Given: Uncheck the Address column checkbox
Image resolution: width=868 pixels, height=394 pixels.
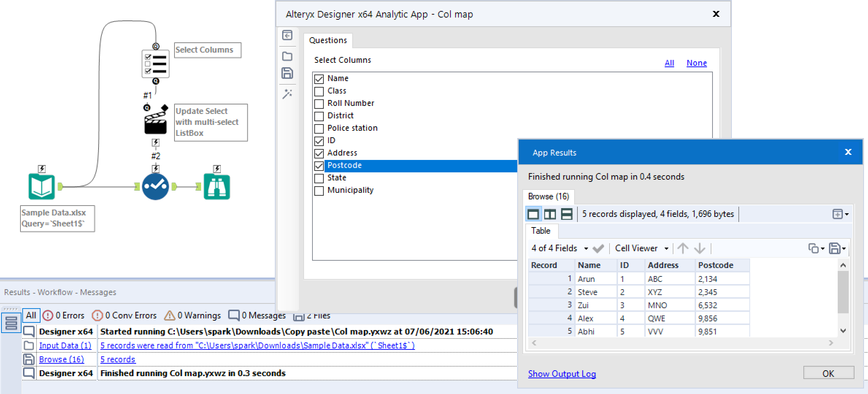Looking at the screenshot, I should 319,153.
